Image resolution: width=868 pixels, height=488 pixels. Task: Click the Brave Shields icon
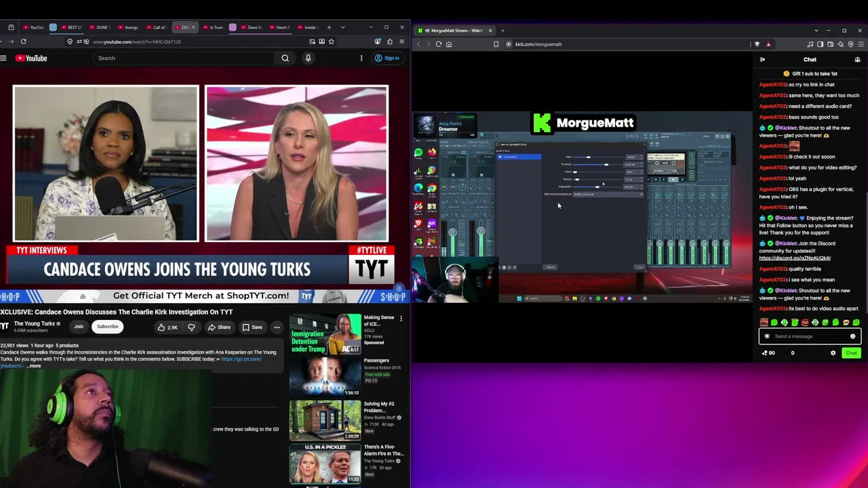757,44
